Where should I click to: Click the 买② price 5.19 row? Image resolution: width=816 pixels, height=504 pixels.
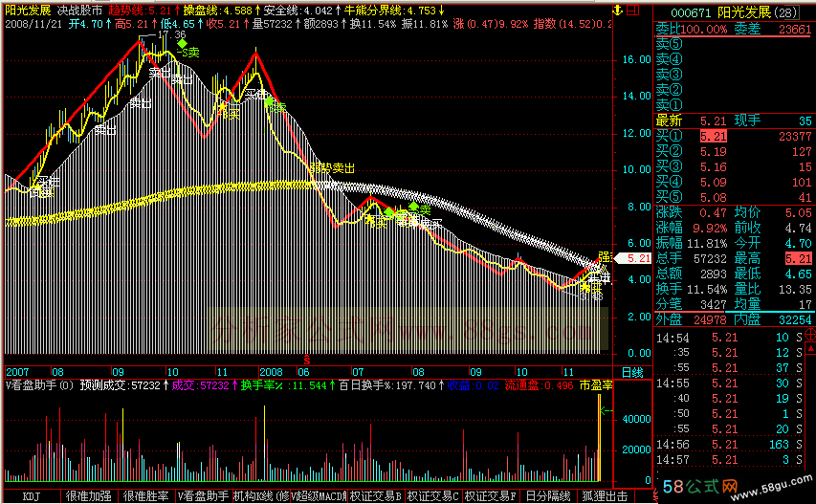(734, 152)
